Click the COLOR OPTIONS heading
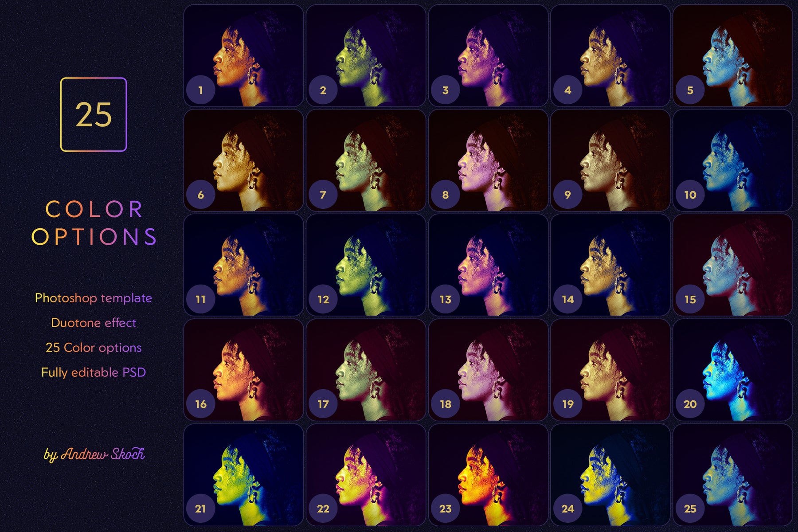Image resolution: width=798 pixels, height=532 pixels. coord(94,223)
